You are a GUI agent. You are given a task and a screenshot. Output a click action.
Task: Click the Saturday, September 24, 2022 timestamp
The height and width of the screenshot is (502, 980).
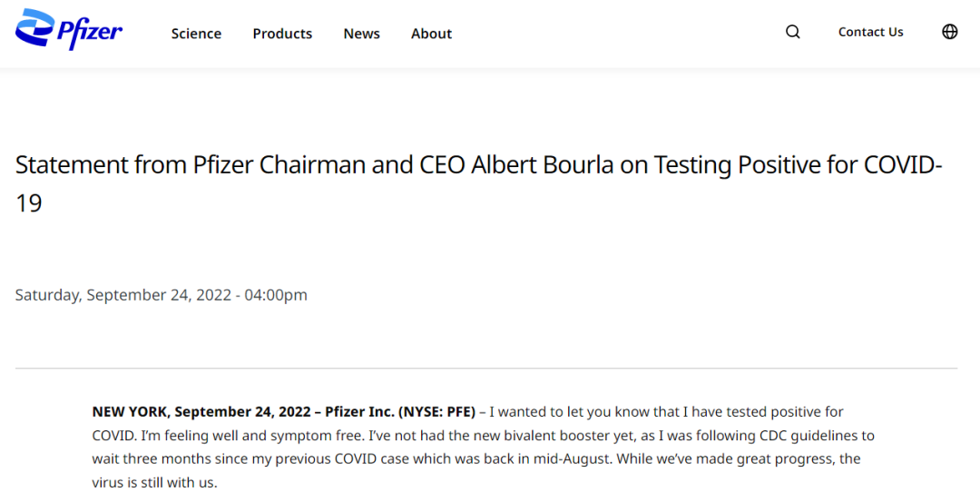tap(162, 295)
